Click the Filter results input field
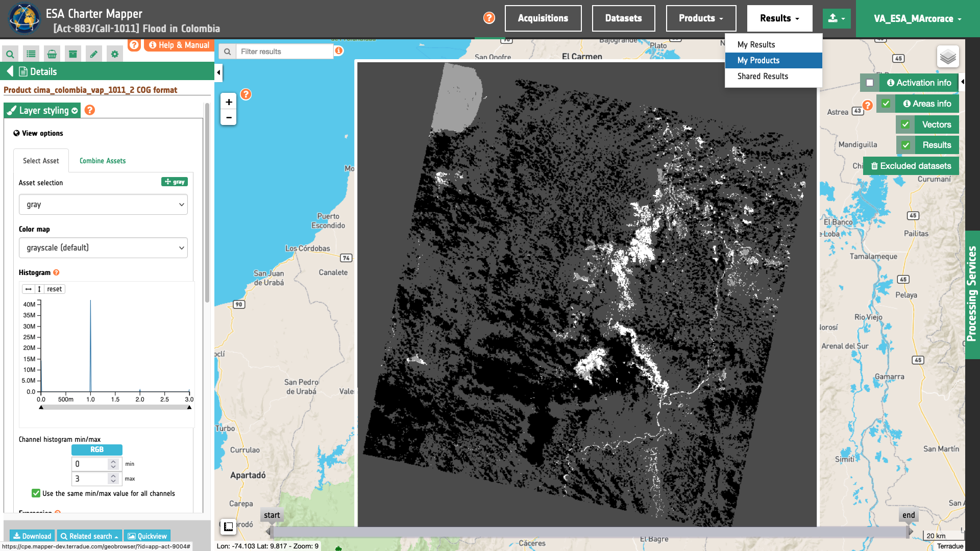 tap(284, 52)
